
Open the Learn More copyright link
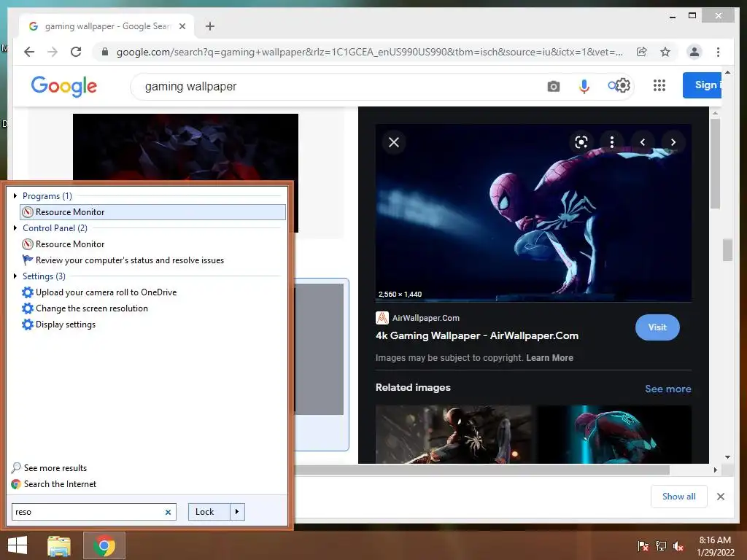(x=550, y=358)
